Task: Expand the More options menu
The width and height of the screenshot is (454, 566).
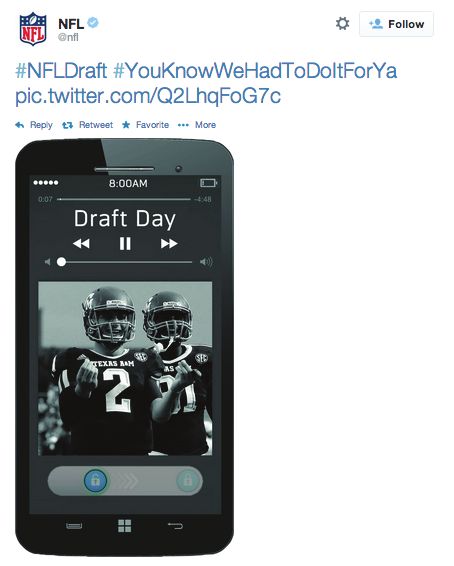Action: [x=197, y=125]
